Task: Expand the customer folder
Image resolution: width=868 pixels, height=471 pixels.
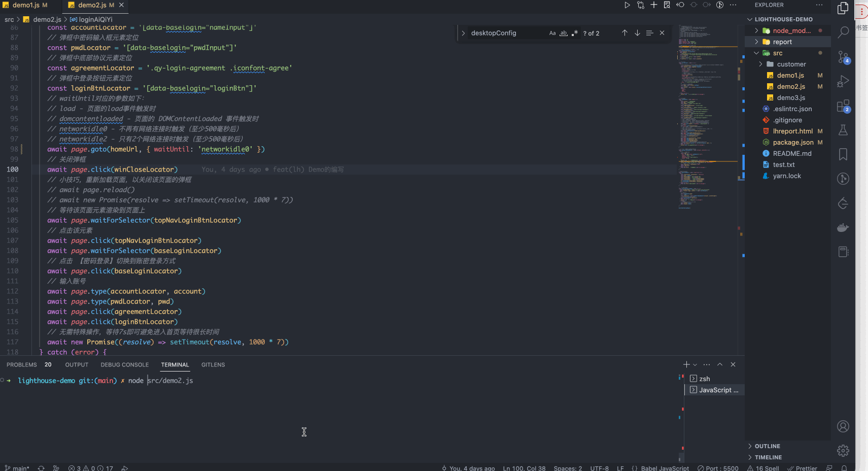Action: 760,64
